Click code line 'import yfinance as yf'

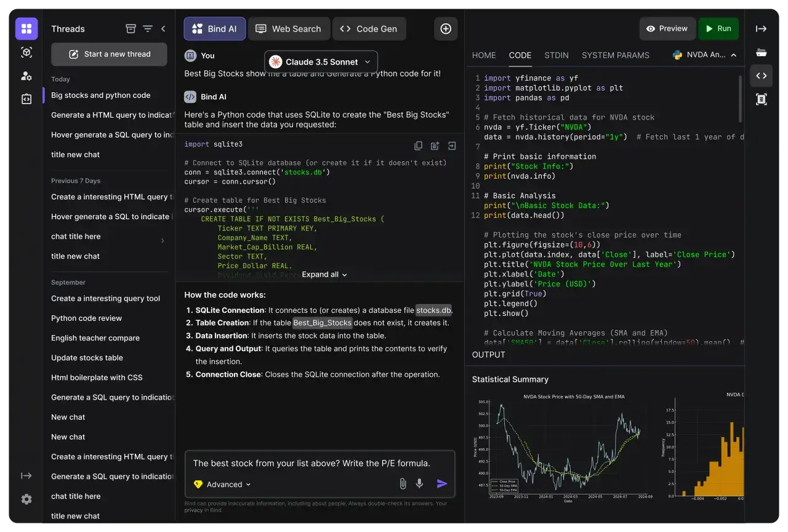(531, 78)
